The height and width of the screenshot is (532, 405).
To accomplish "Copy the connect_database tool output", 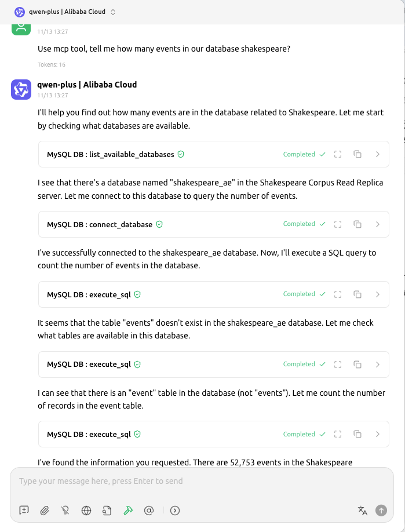I will click(358, 224).
